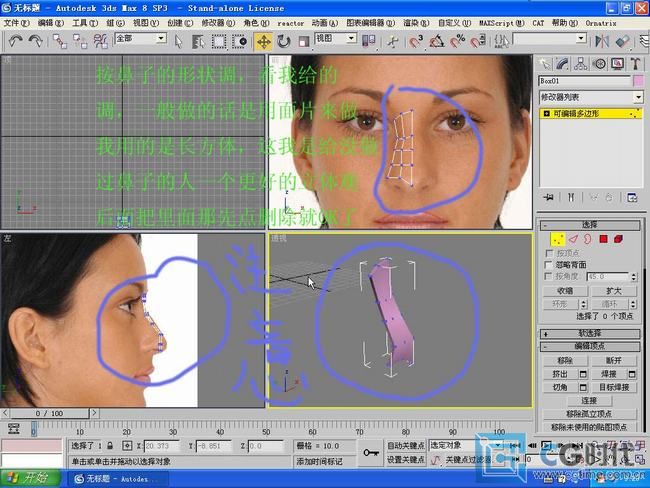Select the Select and Link tool
Image resolution: width=650 pixels, height=488 pixels.
(x=60, y=41)
